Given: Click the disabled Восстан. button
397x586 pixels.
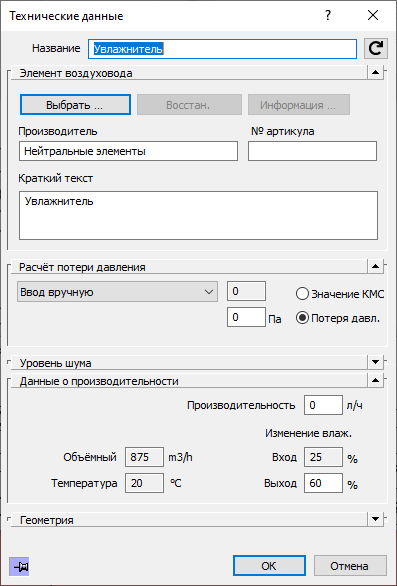Looking at the screenshot, I should [x=189, y=105].
